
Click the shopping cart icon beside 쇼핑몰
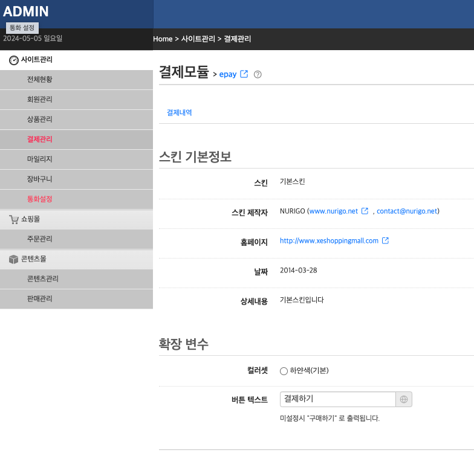pos(14,219)
